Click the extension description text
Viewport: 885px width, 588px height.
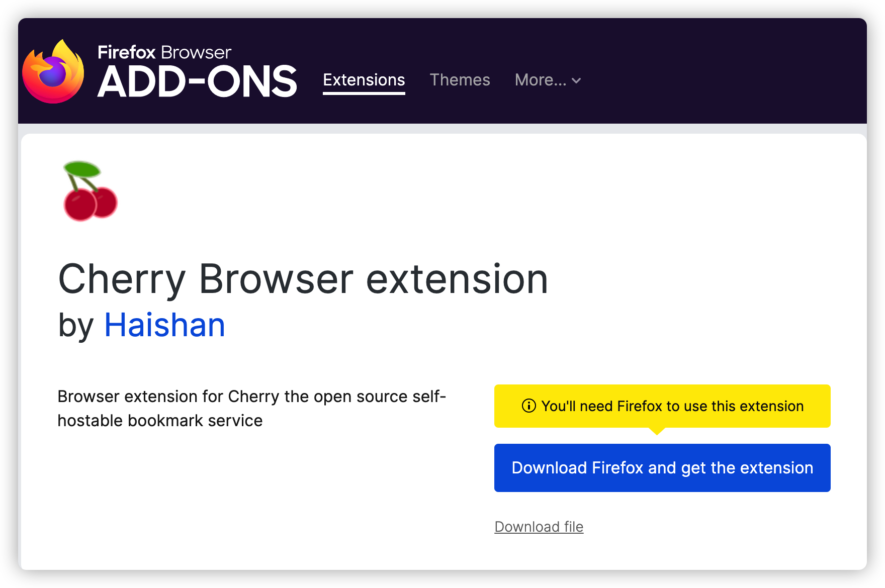(x=251, y=408)
